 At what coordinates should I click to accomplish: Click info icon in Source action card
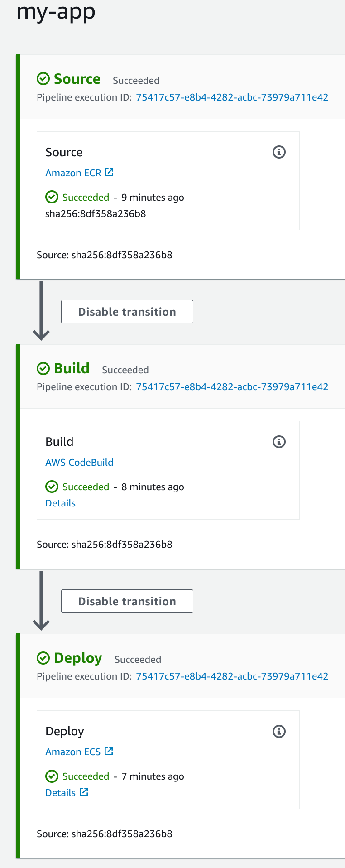[x=279, y=152]
